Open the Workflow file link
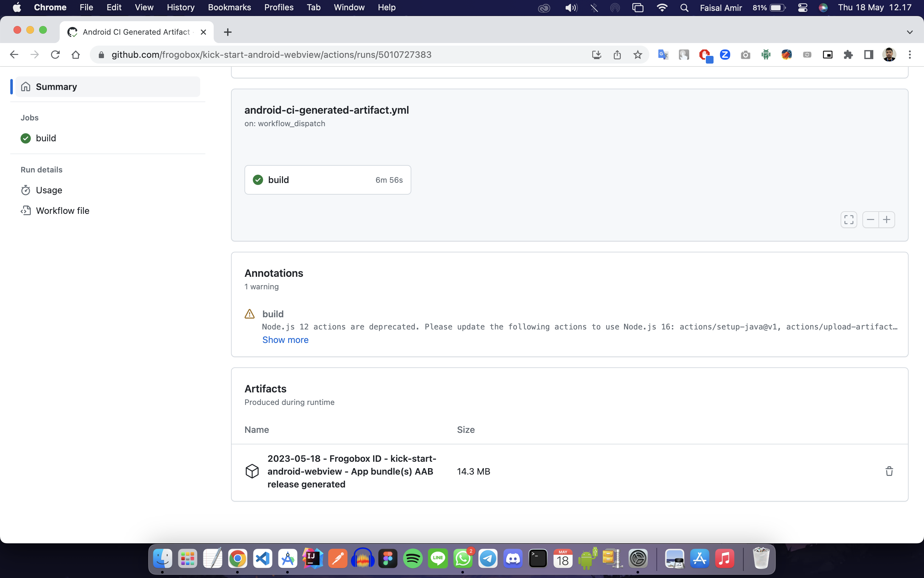 click(63, 211)
